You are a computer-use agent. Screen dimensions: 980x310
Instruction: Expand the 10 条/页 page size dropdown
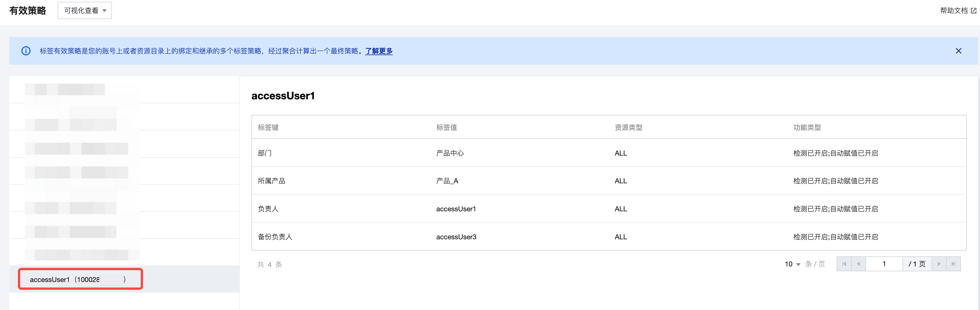[x=793, y=264]
